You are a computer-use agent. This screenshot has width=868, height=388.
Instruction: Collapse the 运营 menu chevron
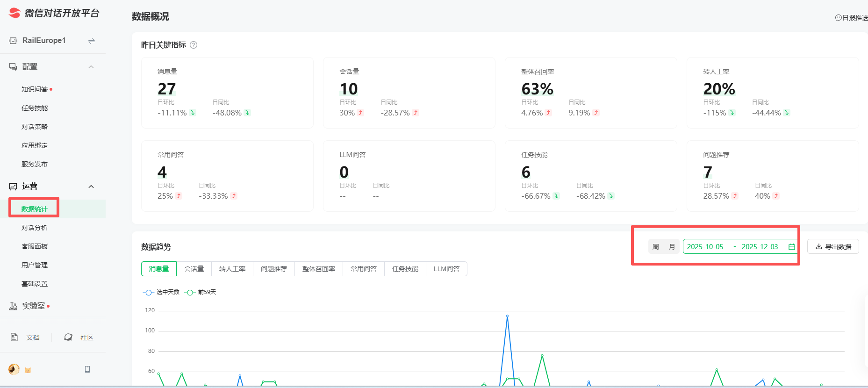tap(91, 187)
